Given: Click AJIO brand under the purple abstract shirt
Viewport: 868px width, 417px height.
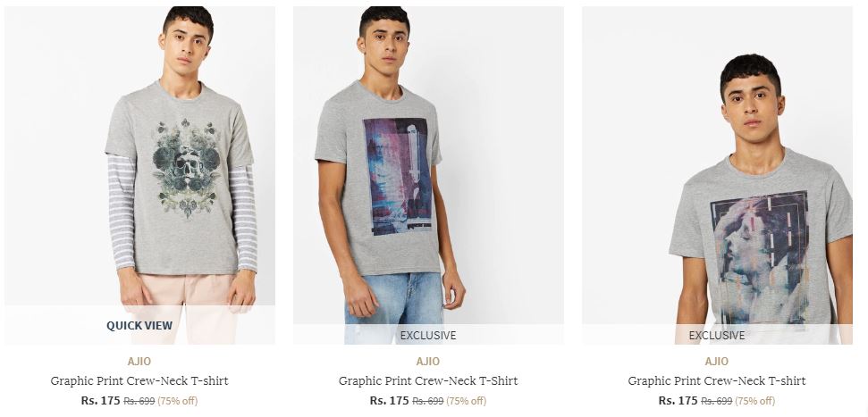Looking at the screenshot, I should click(x=428, y=361).
